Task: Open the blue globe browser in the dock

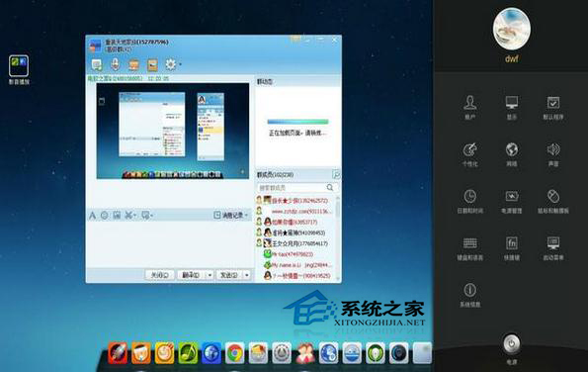Action: [x=211, y=353]
